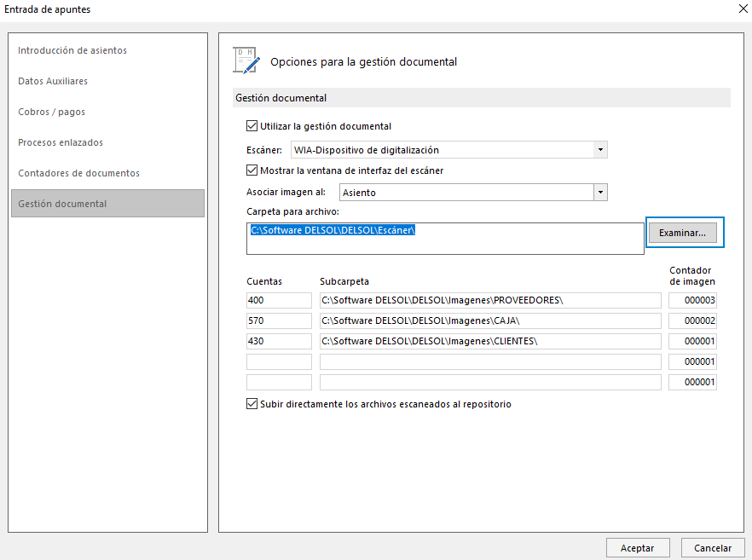The width and height of the screenshot is (752, 560).
Task: Click the PROVEEDORES subcarpeta path field
Action: tap(490, 300)
